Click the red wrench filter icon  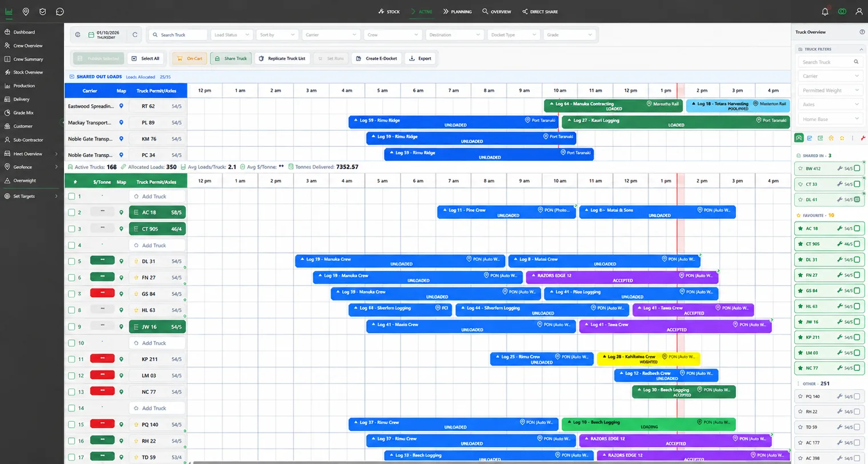pyautogui.click(x=863, y=138)
